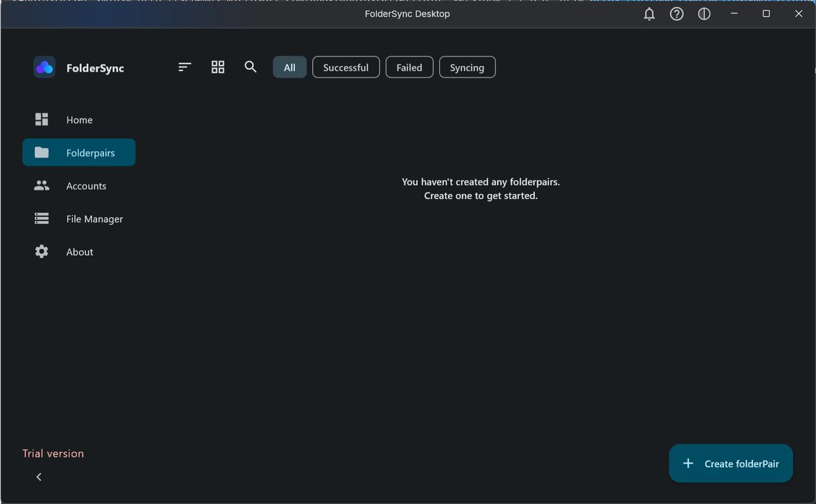Switch to grid view layout
The image size is (816, 504).
(218, 67)
